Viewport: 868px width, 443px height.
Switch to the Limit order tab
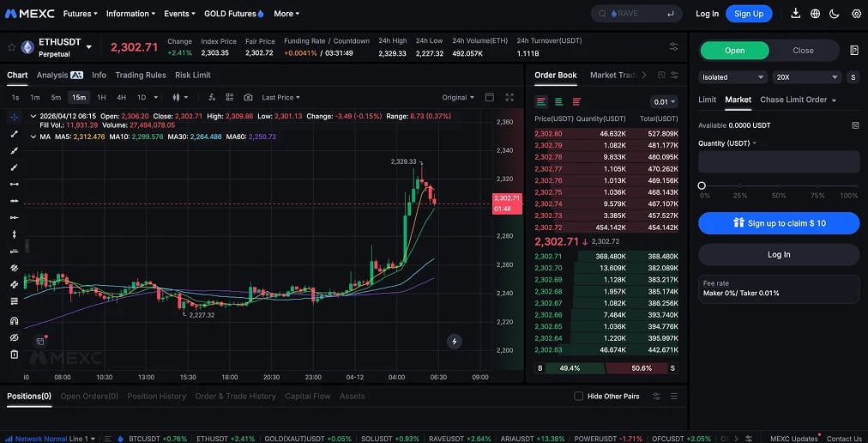coord(707,100)
